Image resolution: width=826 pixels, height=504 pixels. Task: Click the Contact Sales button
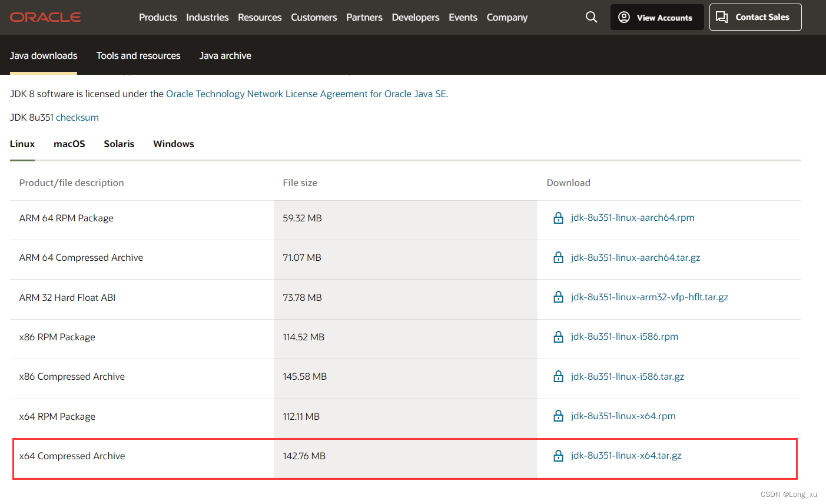(755, 17)
